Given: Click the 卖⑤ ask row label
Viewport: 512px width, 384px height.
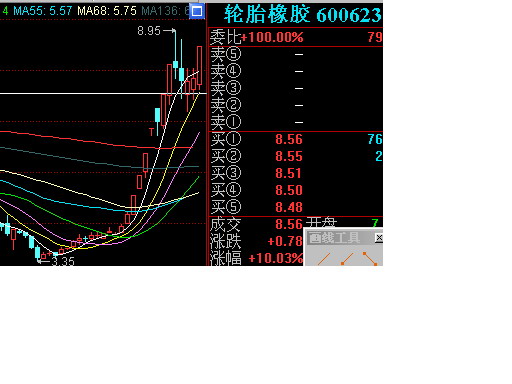Looking at the screenshot, I should click(226, 54).
